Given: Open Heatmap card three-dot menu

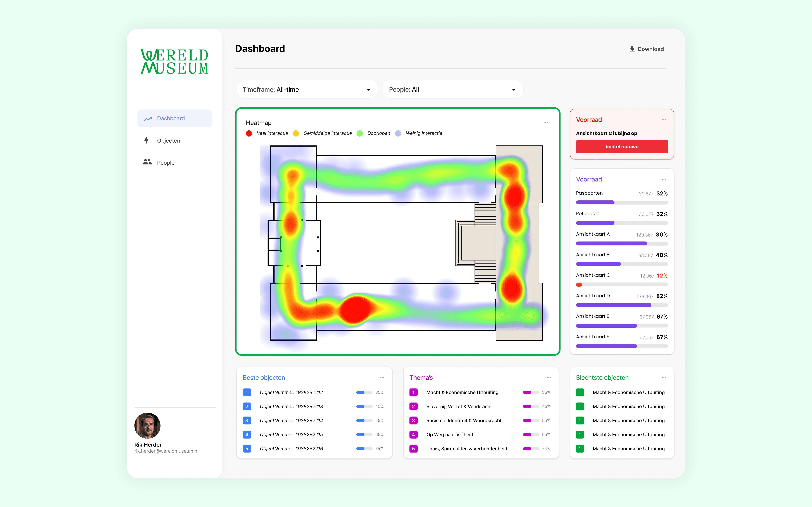Looking at the screenshot, I should click(546, 123).
